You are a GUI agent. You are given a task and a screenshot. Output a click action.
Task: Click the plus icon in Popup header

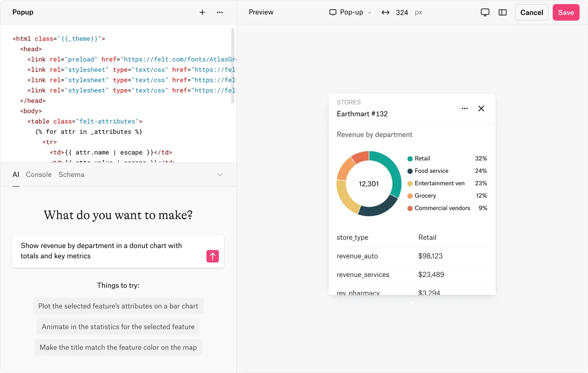click(x=202, y=13)
